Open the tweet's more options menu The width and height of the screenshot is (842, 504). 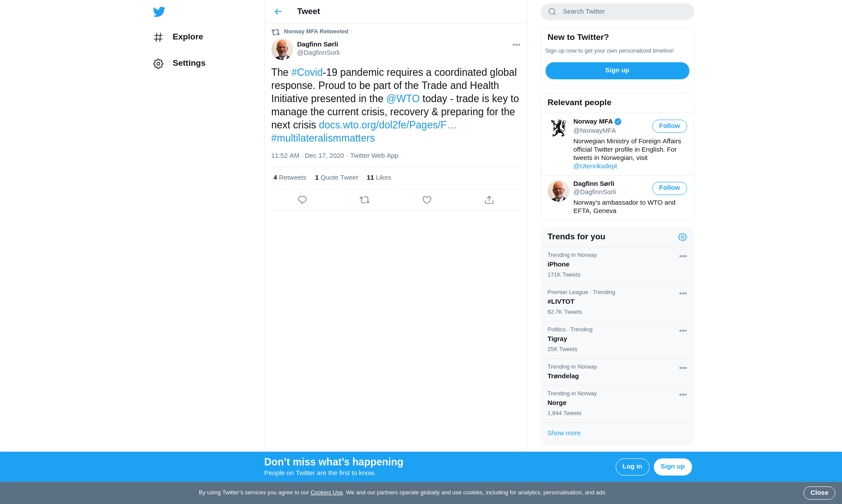click(516, 45)
